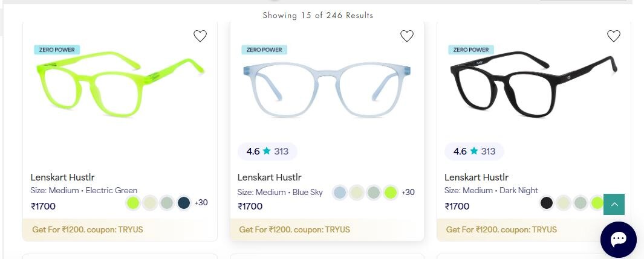The image size is (644, 259).
Task: Pick the black swatch on Dark Night card
Action: [x=547, y=203]
